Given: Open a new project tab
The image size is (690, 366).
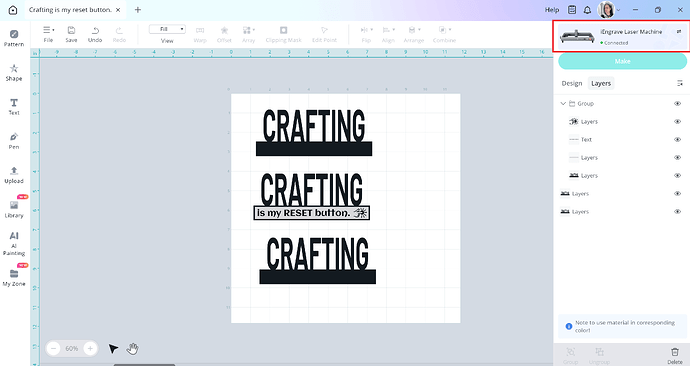Looking at the screenshot, I should point(138,10).
